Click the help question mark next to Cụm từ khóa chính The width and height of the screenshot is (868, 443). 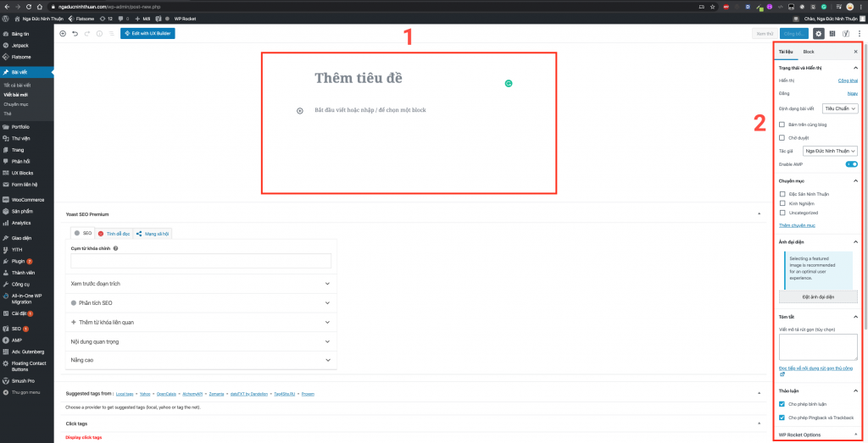115,248
